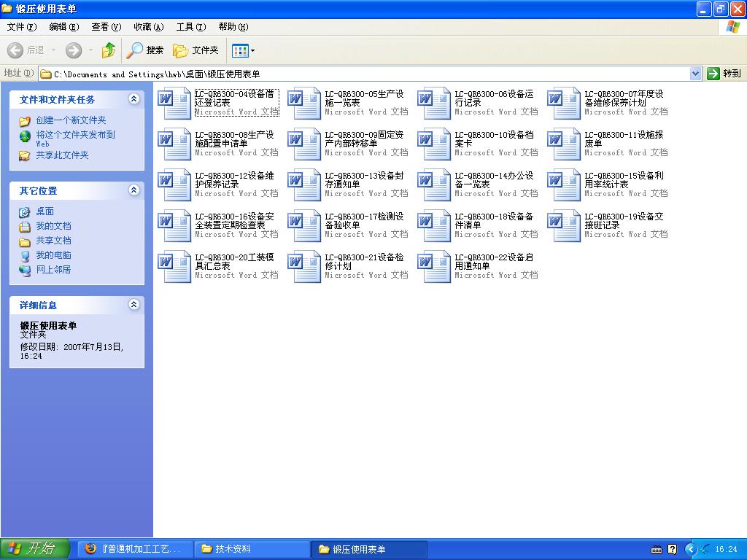Open the 编辑(E) menu
The width and height of the screenshot is (747, 560).
tap(64, 27)
